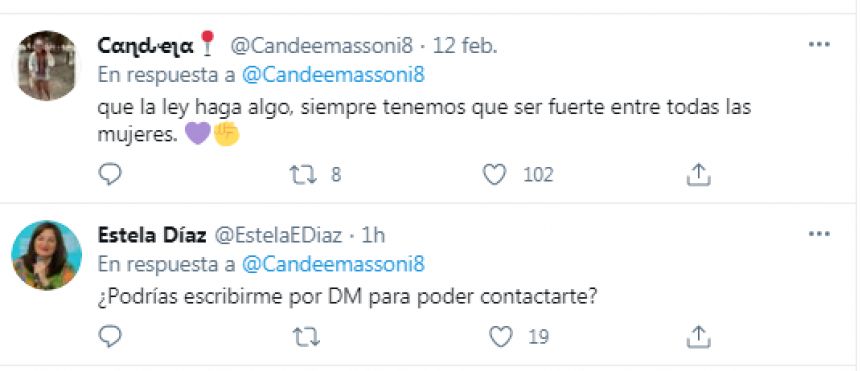
Task: Open reply-to @Candeemassoni8 mention in Candela's tweet
Action: click(x=333, y=75)
